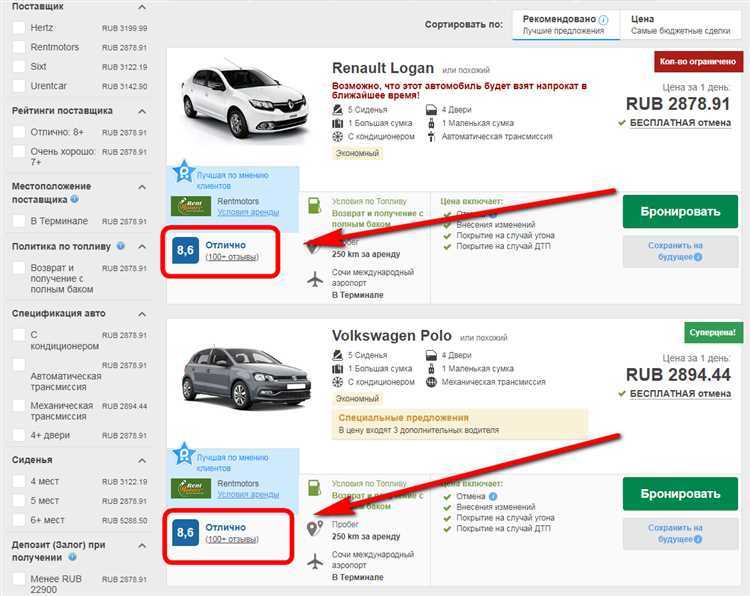Enable 'Возврат и получение с полным баком' filter checkbox
Image resolution: width=750 pixels, height=596 pixels.
pos(19,268)
